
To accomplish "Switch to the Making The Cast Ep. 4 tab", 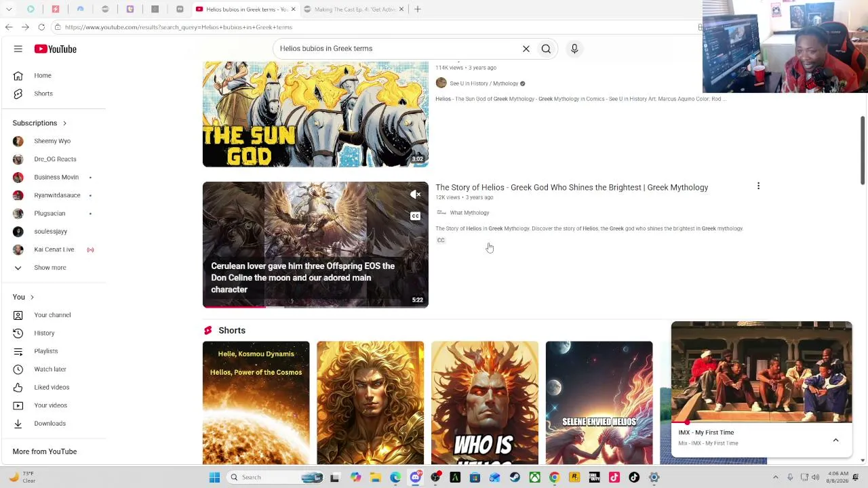I will [x=355, y=9].
